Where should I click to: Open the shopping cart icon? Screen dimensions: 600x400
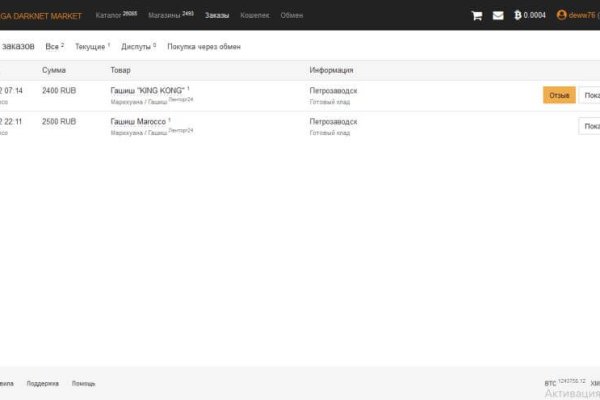(x=477, y=15)
